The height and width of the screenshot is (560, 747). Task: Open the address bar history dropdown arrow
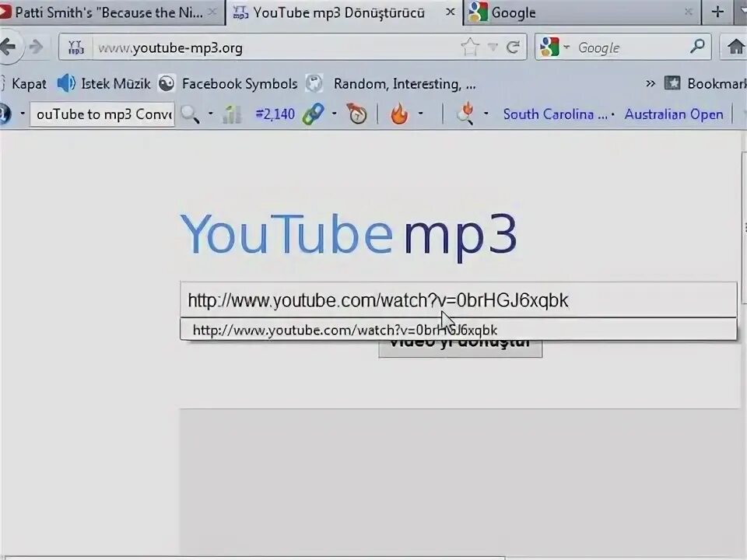click(x=493, y=47)
